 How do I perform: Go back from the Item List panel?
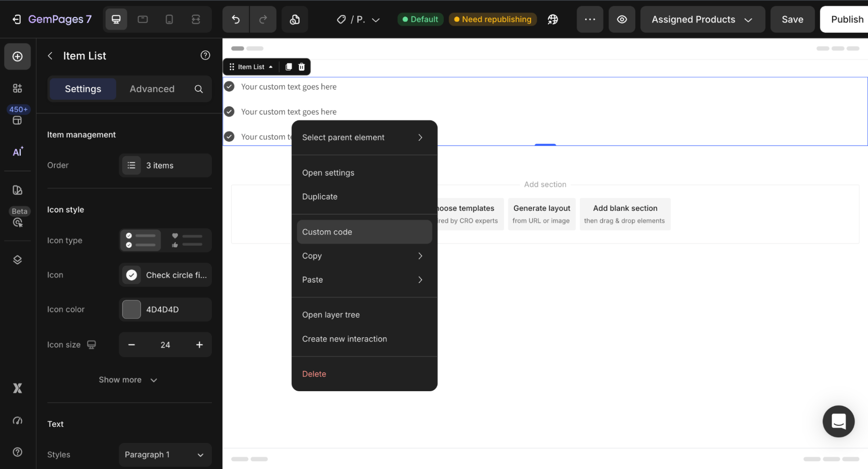coord(50,56)
